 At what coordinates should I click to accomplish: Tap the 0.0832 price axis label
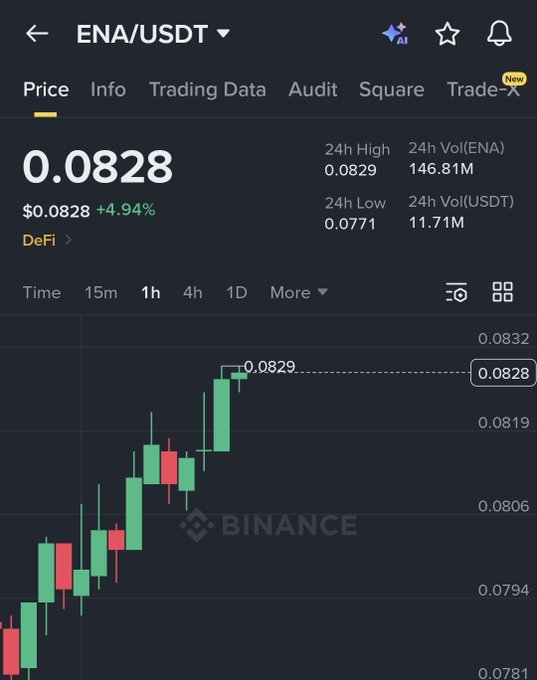504,339
